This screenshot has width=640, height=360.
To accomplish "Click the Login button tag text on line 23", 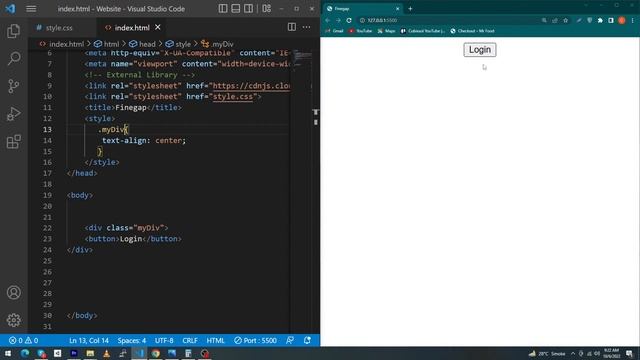I will 131,239.
